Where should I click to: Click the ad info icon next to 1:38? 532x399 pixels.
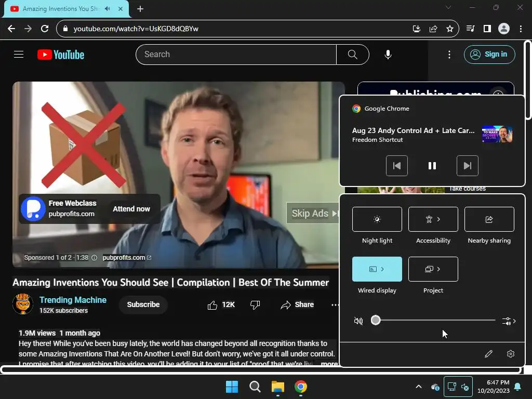(x=95, y=258)
